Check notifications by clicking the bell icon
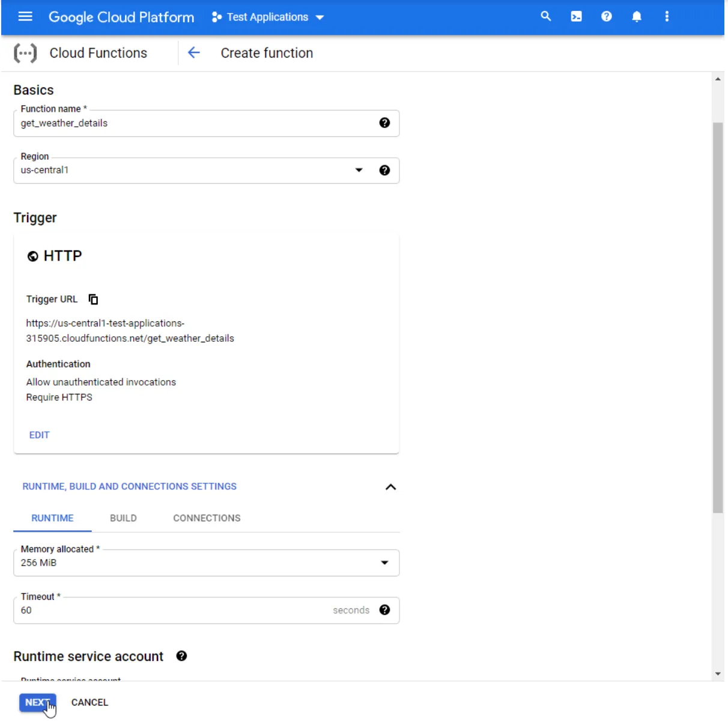This screenshot has width=728, height=723. tap(636, 16)
